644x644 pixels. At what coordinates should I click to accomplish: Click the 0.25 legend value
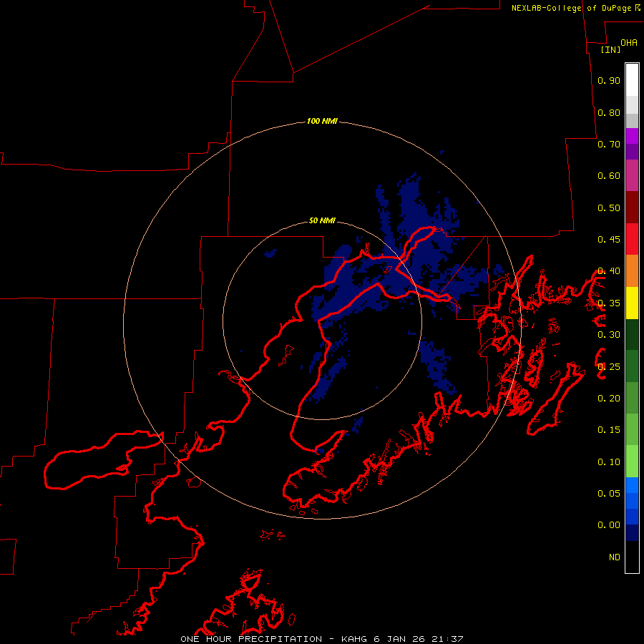click(x=609, y=367)
